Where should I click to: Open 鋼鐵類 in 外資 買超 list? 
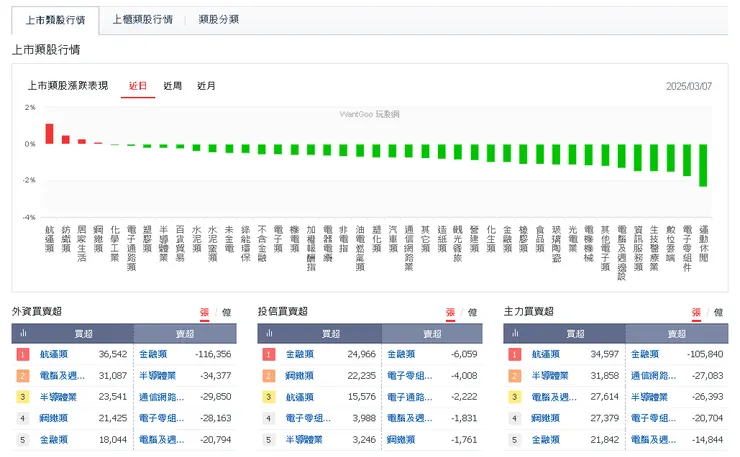54,418
